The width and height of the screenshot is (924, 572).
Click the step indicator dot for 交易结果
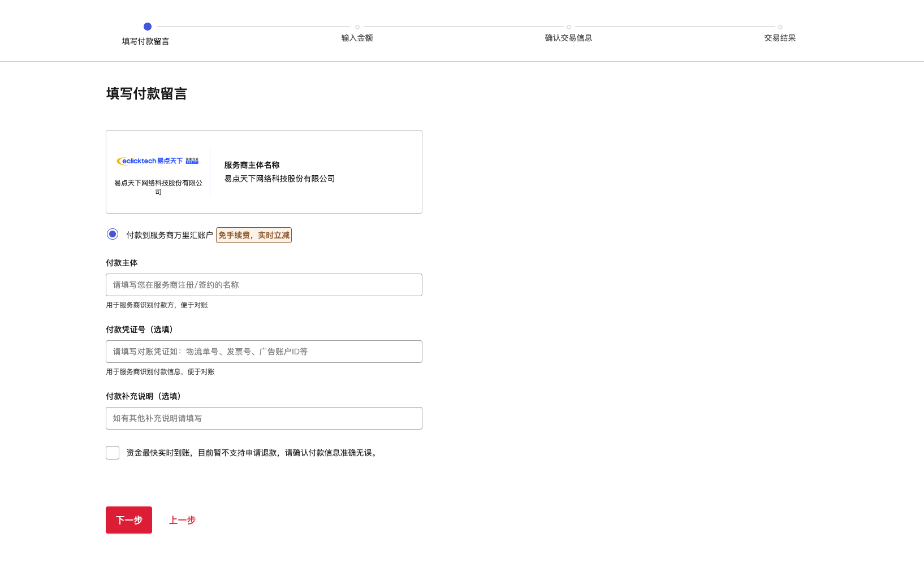tap(779, 26)
